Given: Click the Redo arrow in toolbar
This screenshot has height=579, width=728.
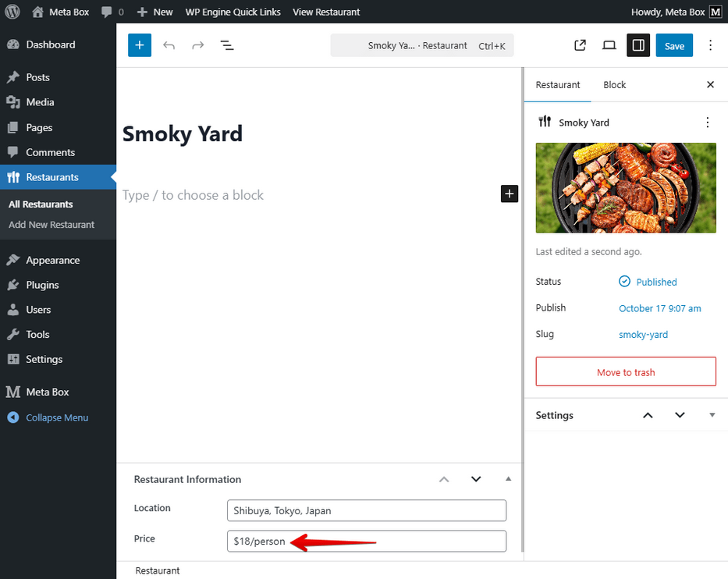Looking at the screenshot, I should point(198,45).
